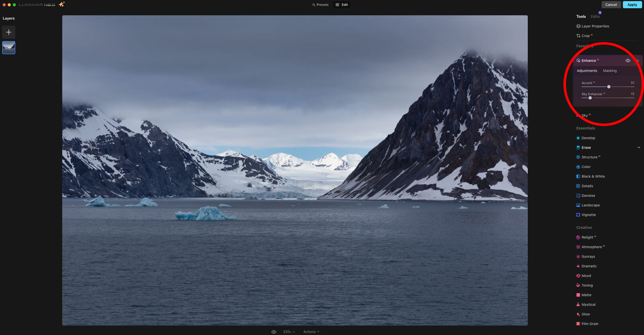Open the Black & White tool
The image size is (644, 335).
coord(593,177)
